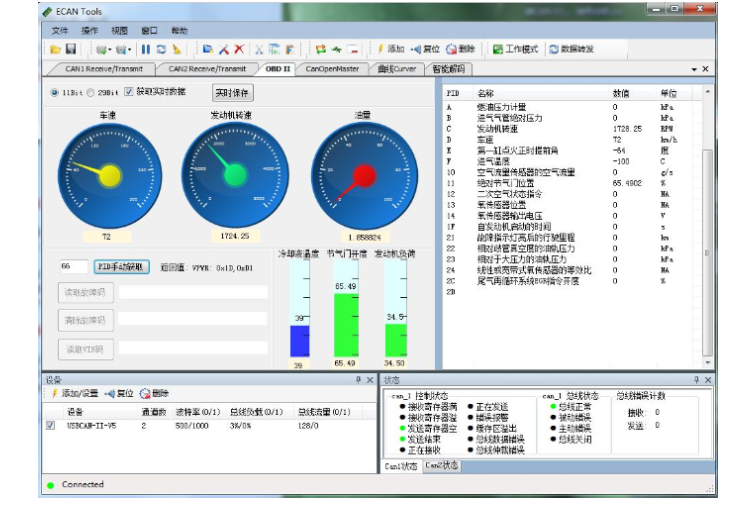Switch to the Can2状态 status tab
729x507 pixels.
[441, 466]
